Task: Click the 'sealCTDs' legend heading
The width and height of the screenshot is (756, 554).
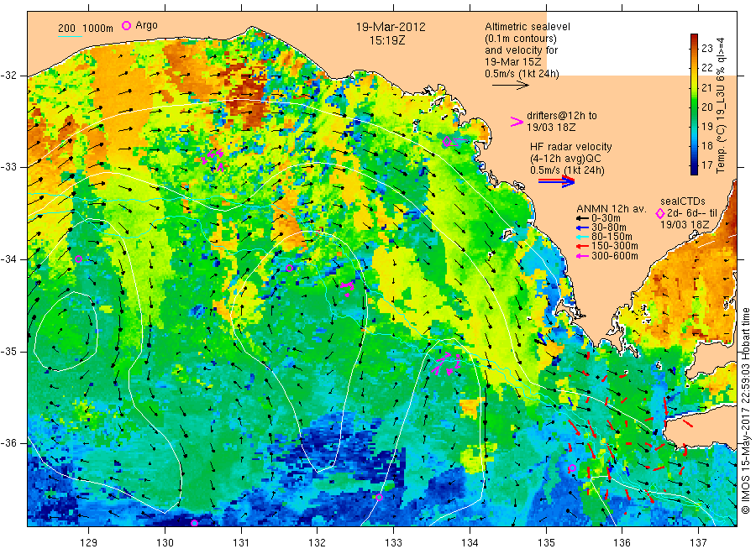Action: pos(683,201)
